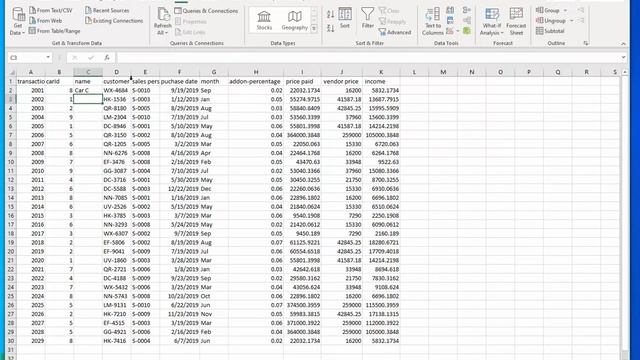Select the Stocks data type
Screen dimensions: 640x360
click(264, 20)
